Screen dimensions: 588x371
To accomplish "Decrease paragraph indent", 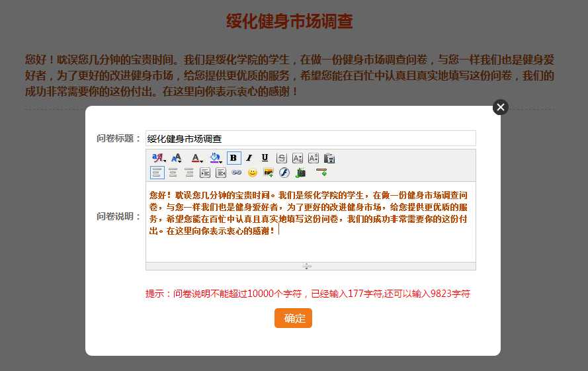I will click(221, 173).
